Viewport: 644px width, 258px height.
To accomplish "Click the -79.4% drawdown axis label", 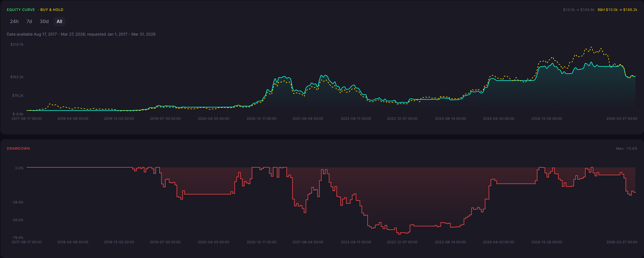I will pyautogui.click(x=17, y=237).
